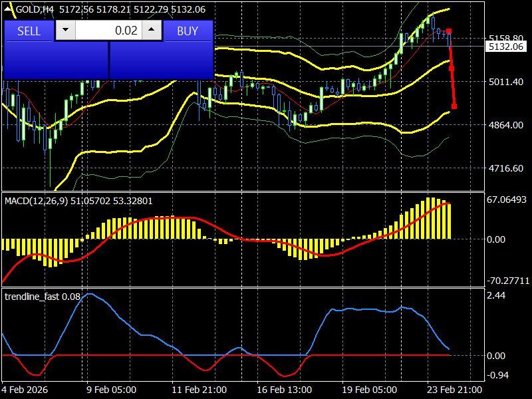Click the 0.02 volume input field

(108, 30)
